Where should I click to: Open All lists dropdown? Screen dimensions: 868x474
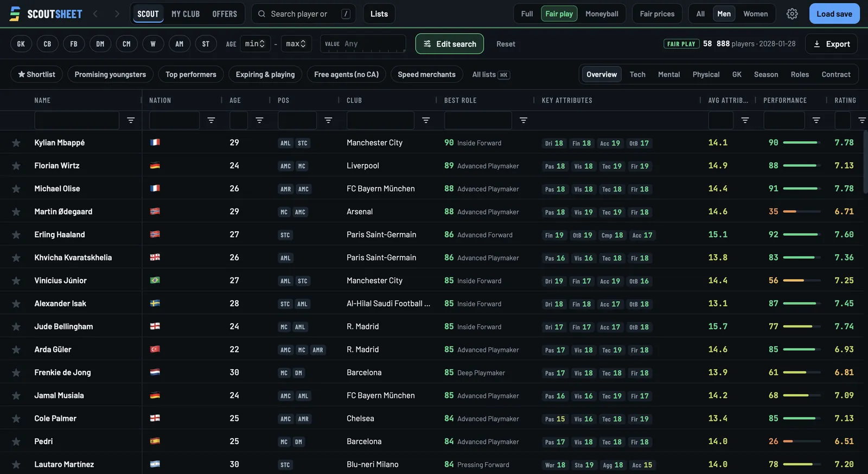click(x=490, y=74)
